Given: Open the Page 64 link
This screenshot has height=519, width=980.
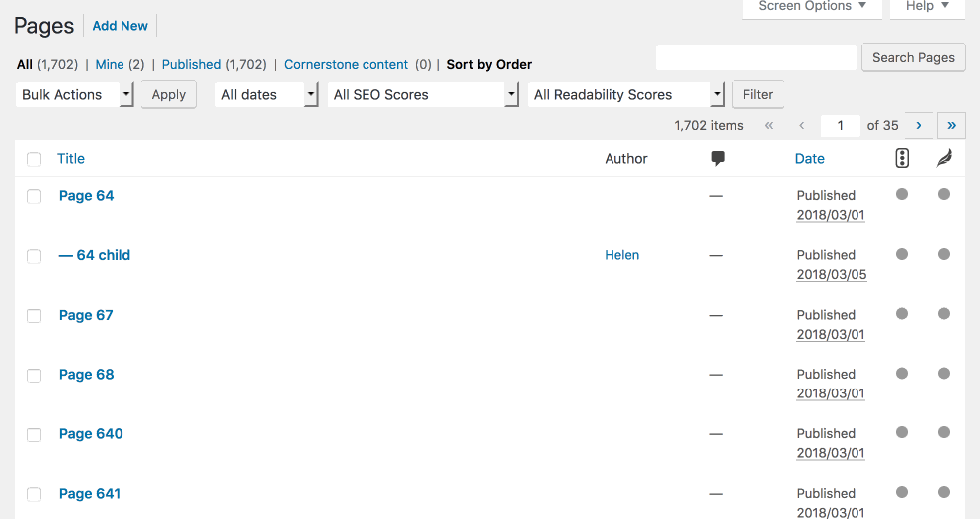Looking at the screenshot, I should 87,195.
